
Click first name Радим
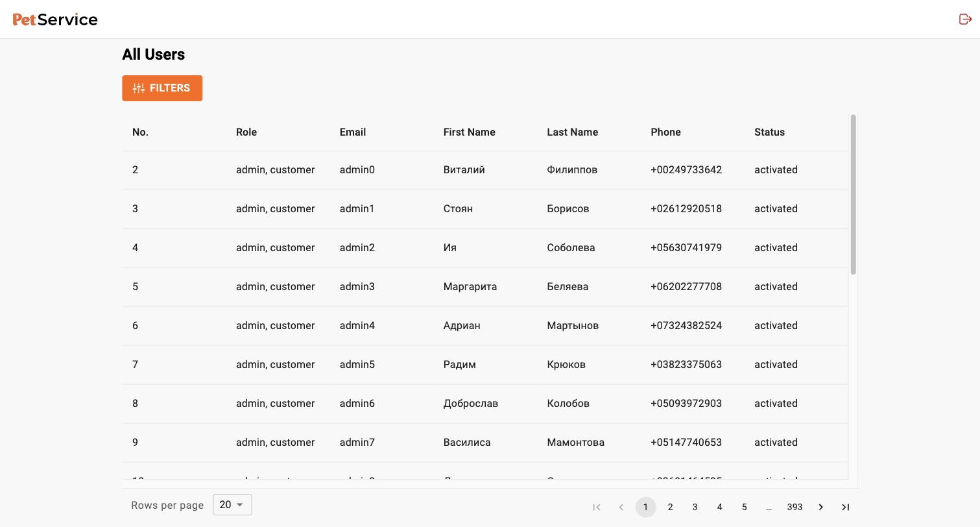click(x=460, y=364)
